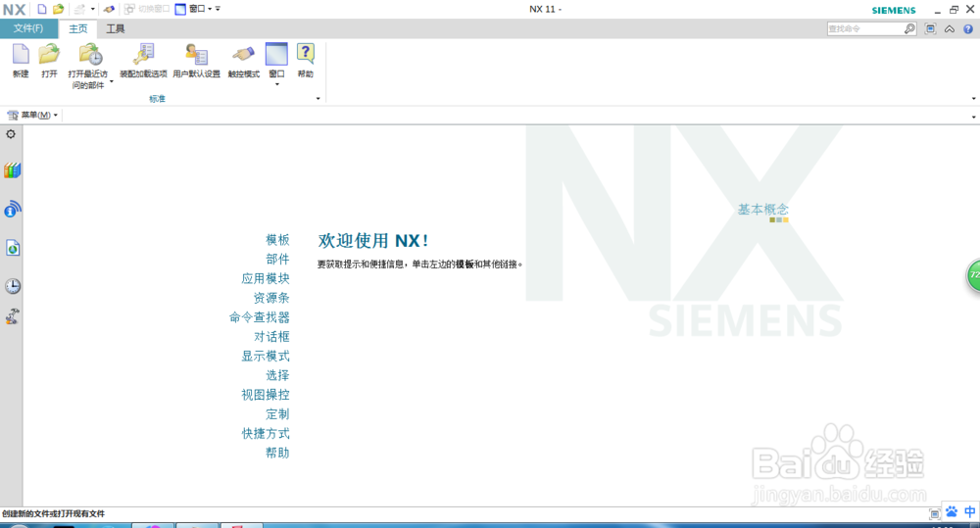Click status bar icon left of paw
The height and width of the screenshot is (528, 980).
[934, 513]
